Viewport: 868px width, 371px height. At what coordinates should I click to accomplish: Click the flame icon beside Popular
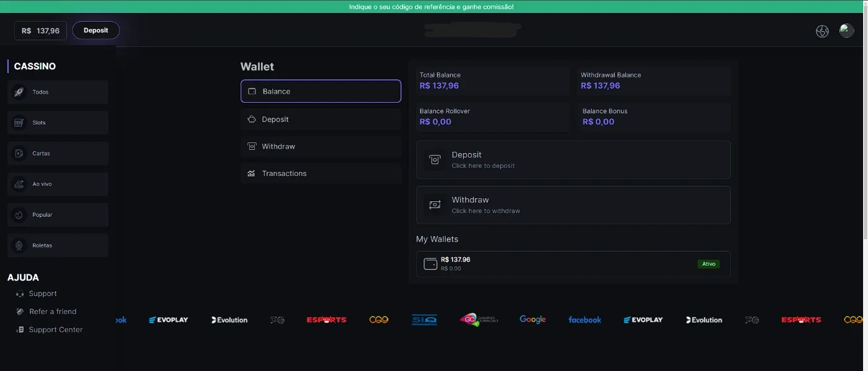pos(19,215)
